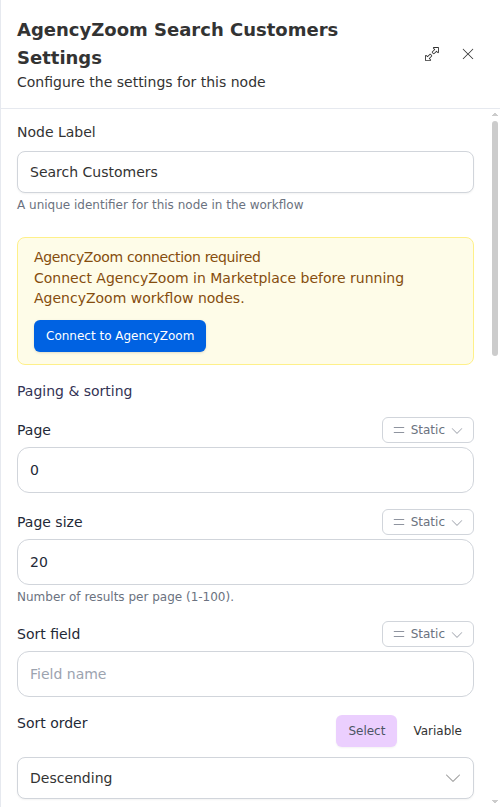Screen dimensions: 500x807
Task: Click the 'Node Label' field label
Action: coord(56,132)
